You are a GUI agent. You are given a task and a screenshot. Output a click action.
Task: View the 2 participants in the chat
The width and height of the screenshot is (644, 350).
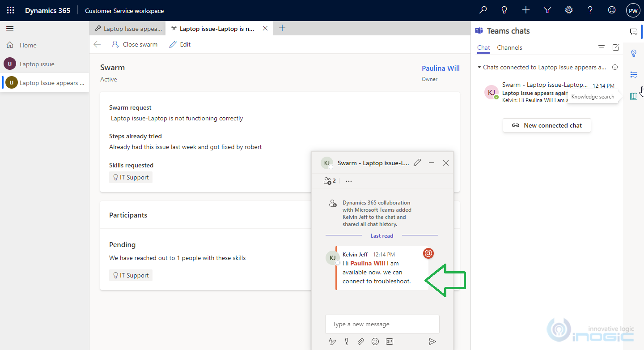click(330, 181)
